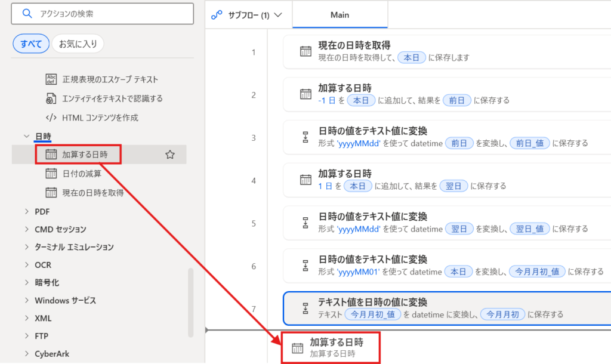The image size is (611, 364).
Task: Expand the CyberArk category
Action: [26, 354]
